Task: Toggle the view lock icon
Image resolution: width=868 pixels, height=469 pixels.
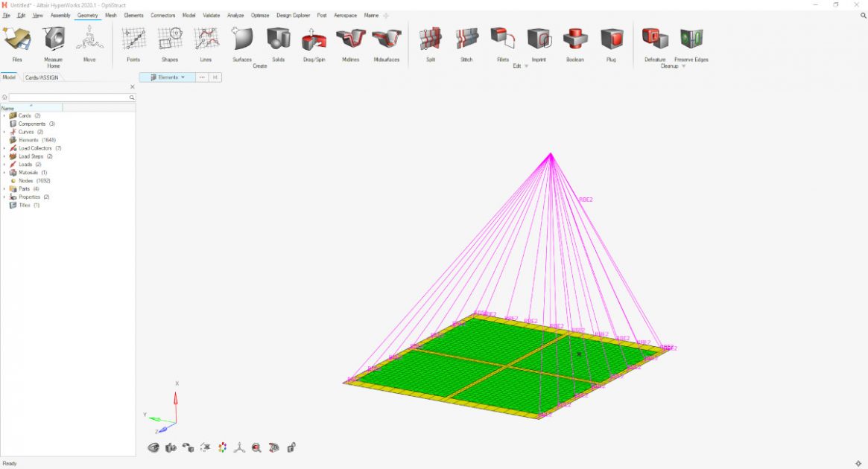Action: [x=292, y=447]
